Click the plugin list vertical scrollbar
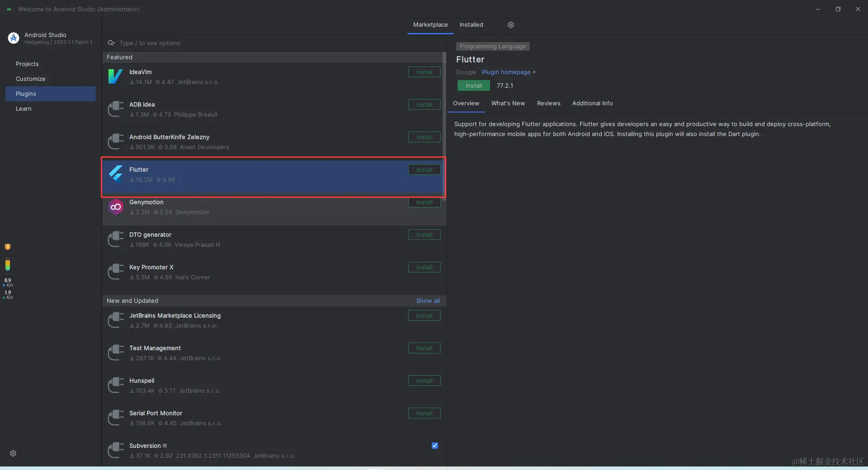 pyautogui.click(x=444, y=127)
